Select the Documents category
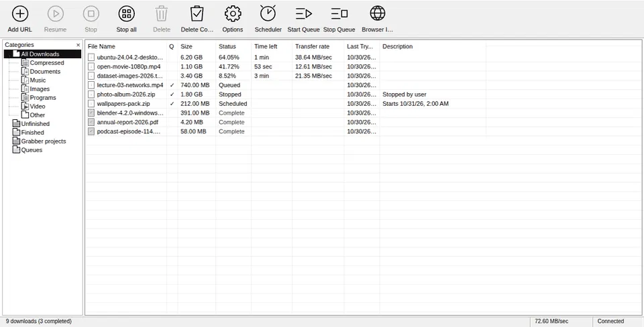This screenshot has width=644, height=327. pos(41,72)
